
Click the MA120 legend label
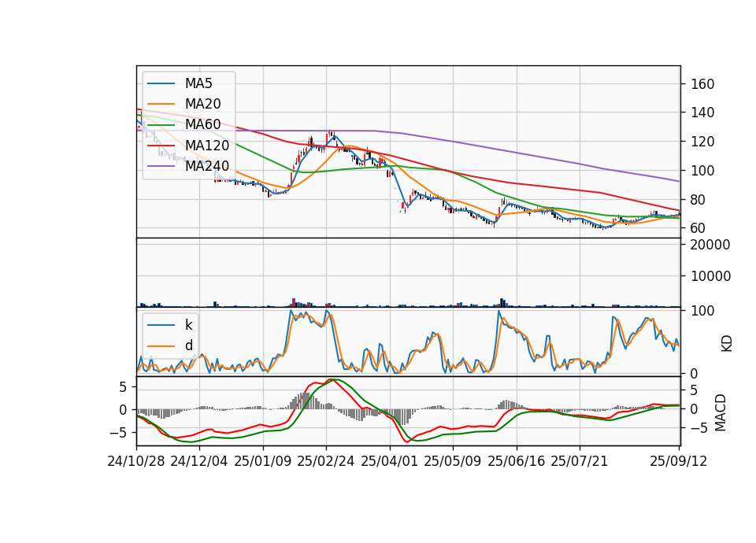(x=207, y=145)
